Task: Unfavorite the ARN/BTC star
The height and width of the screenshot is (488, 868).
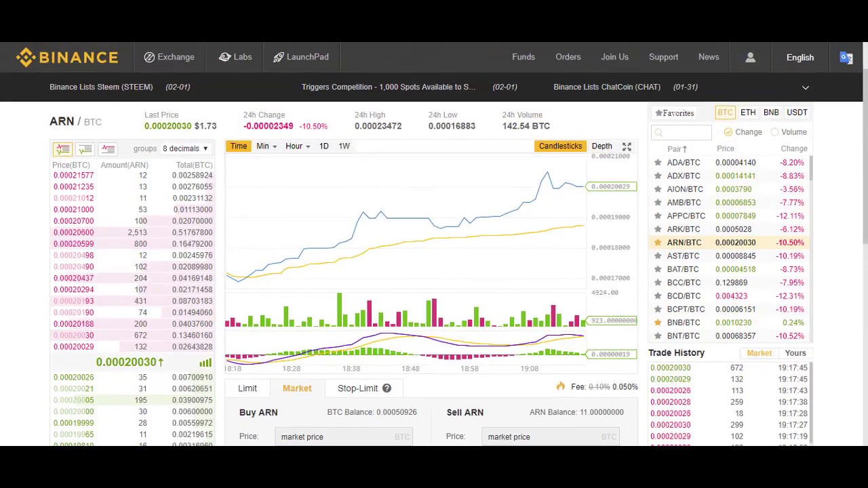Action: tap(657, 243)
